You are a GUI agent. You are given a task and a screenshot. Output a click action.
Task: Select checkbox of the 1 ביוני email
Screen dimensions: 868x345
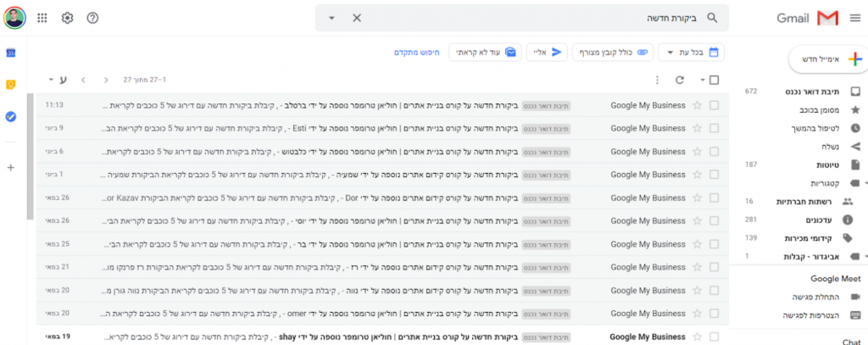pos(714,175)
